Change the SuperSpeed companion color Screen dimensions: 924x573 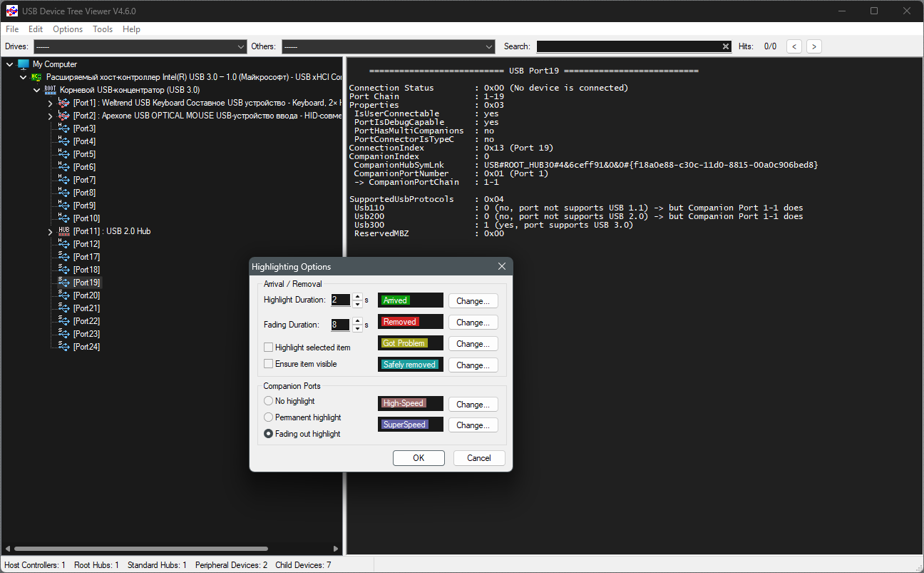[x=473, y=425]
